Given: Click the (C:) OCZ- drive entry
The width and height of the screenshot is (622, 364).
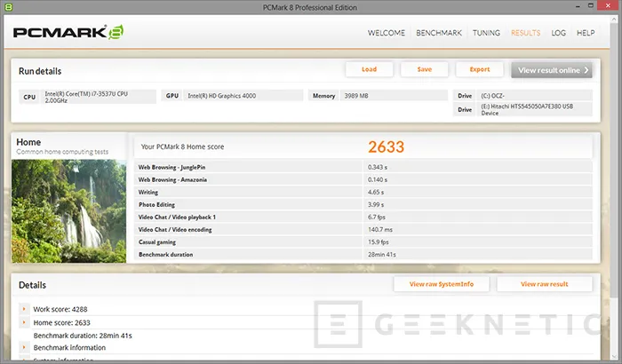Looking at the screenshot, I should coord(522,96).
